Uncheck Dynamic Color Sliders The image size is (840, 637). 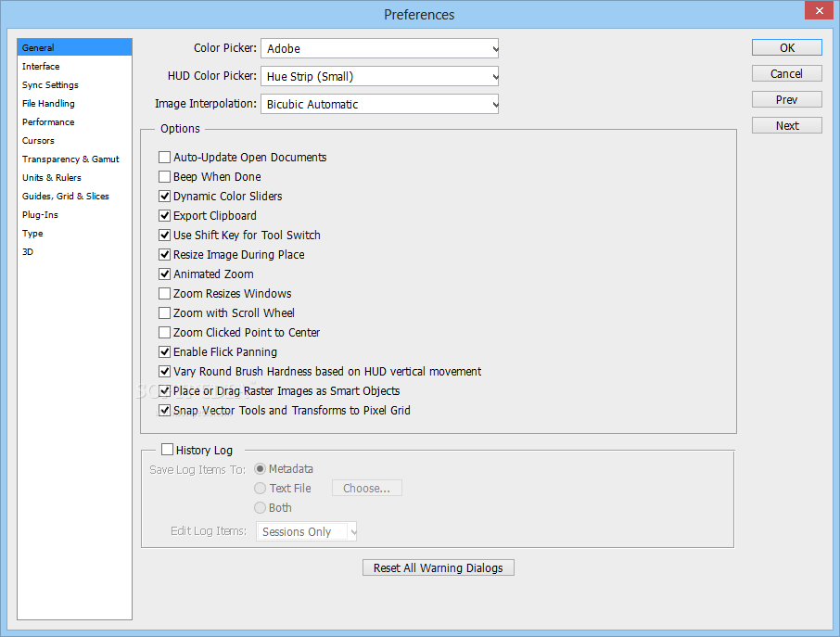pos(164,196)
